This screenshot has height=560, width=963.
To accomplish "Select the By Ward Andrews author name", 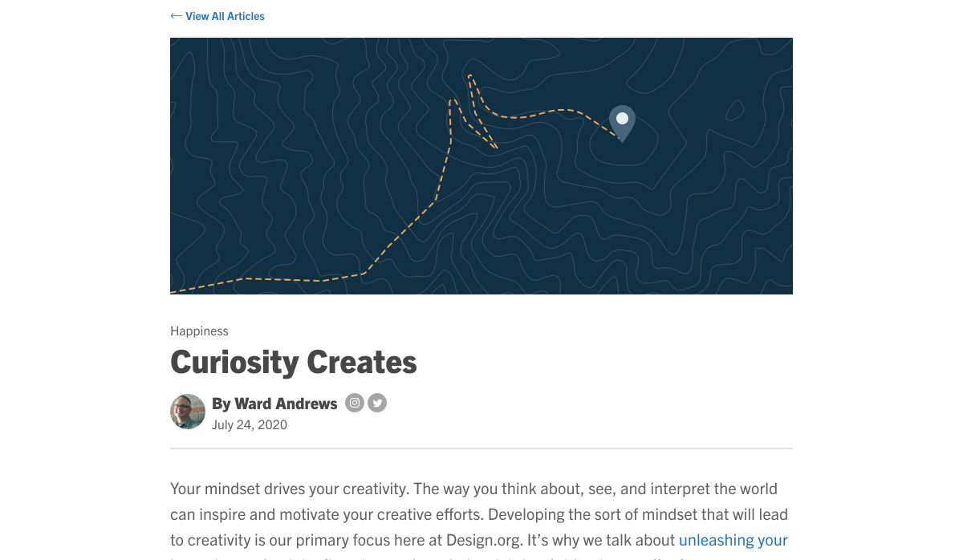I will (274, 404).
